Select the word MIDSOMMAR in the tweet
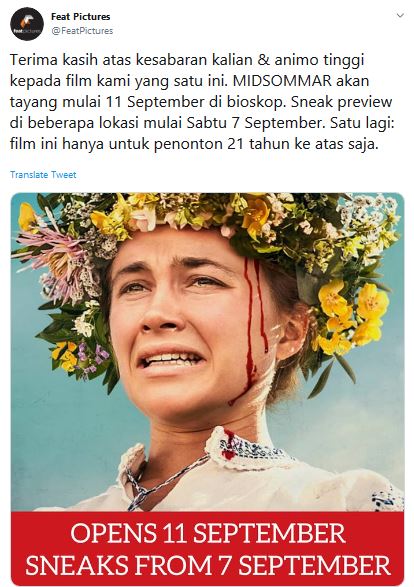 [281, 81]
